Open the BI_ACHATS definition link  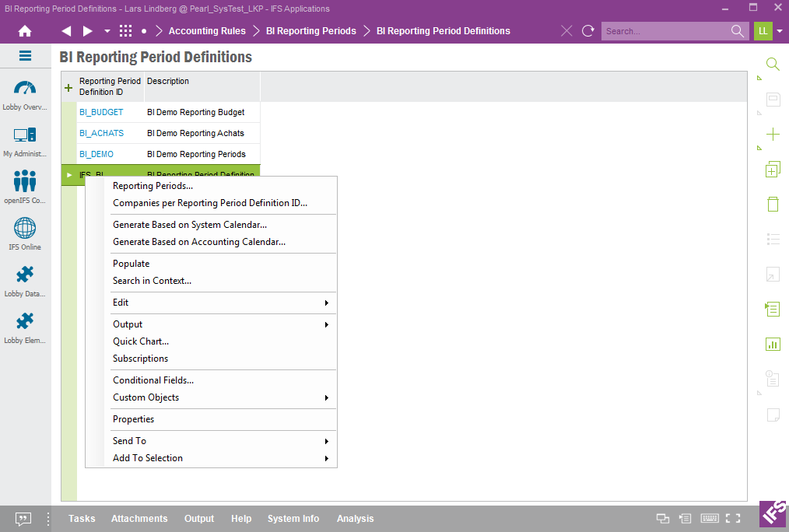coord(102,133)
